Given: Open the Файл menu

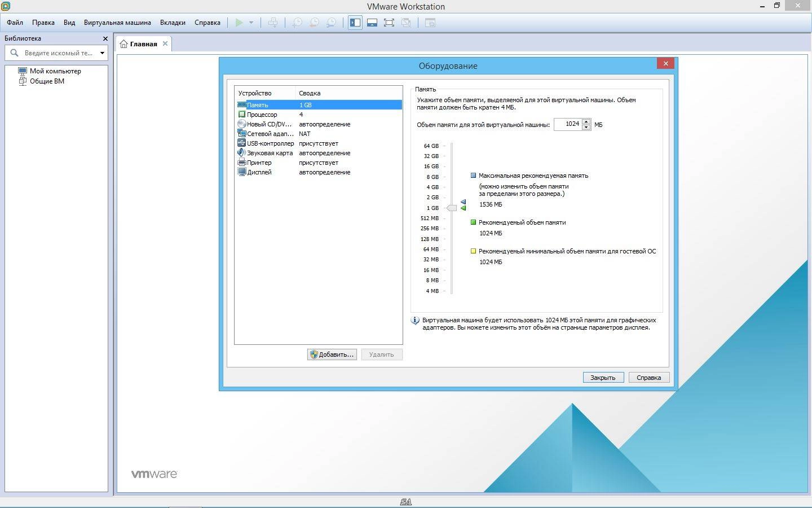Looking at the screenshot, I should coord(15,23).
